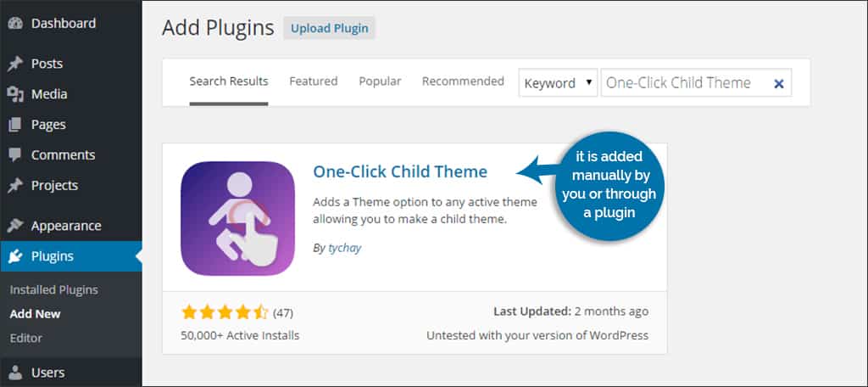The image size is (868, 387).
Task: Open the tychay author link
Action: coord(344,249)
